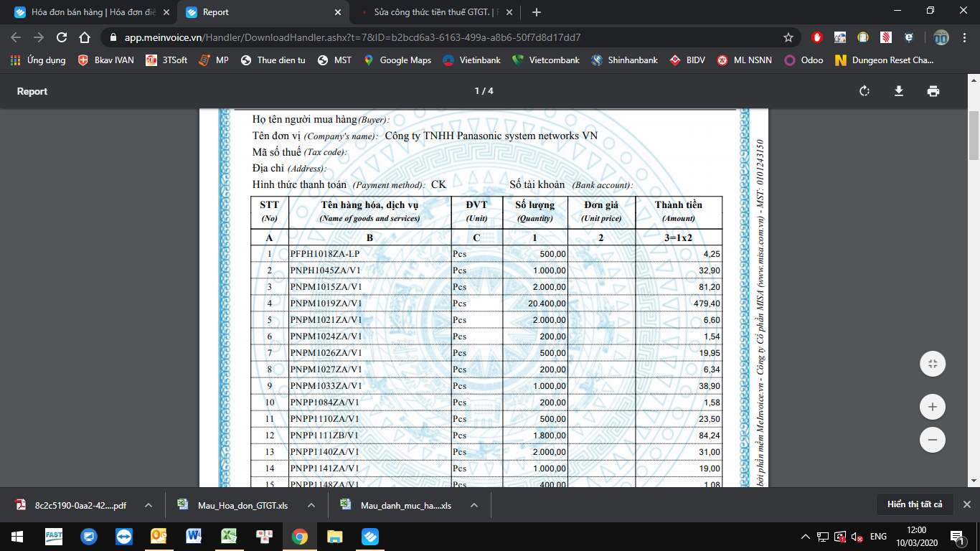This screenshot has height=551, width=980.
Task: Click the PDF rotate icon
Action: (864, 91)
